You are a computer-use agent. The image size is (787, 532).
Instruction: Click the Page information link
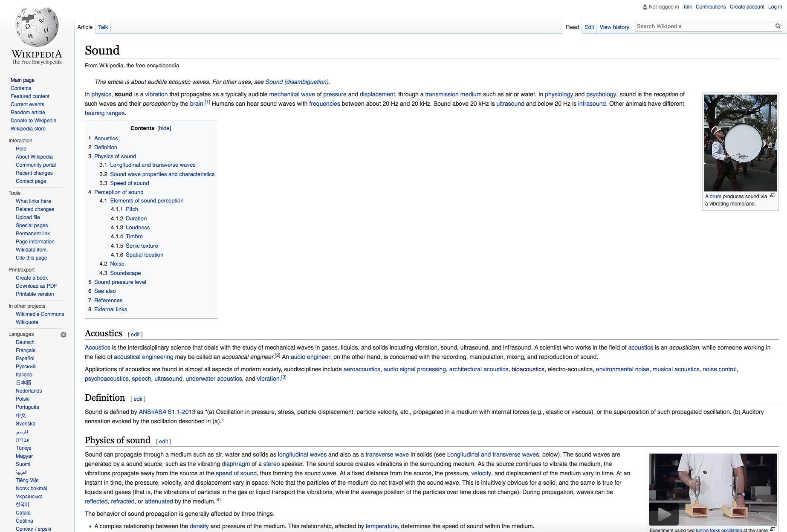[35, 242]
